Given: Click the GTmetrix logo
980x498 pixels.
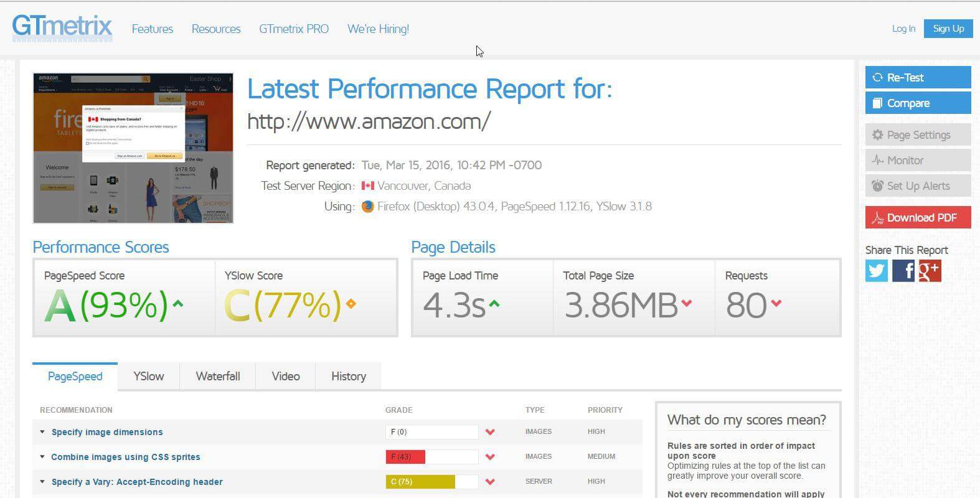Looking at the screenshot, I should [62, 28].
